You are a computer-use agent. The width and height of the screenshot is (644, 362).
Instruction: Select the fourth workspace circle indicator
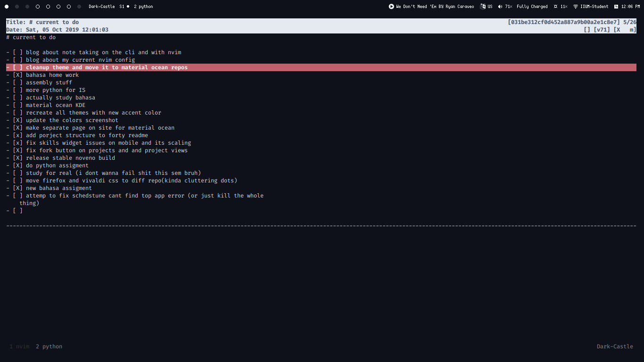pos(38,7)
